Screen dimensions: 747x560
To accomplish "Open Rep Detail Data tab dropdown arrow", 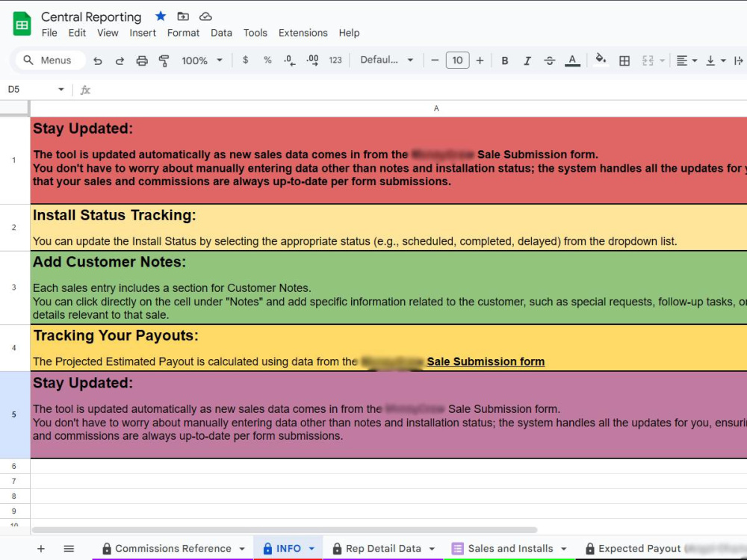I will click(x=432, y=549).
